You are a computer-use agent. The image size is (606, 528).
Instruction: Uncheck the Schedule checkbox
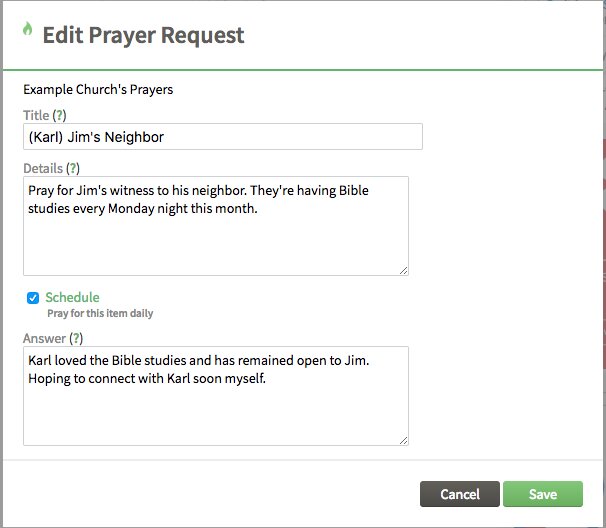(33, 298)
